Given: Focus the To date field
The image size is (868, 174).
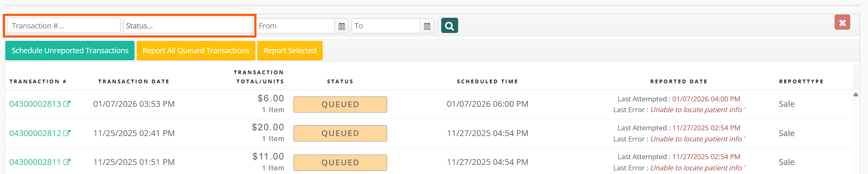Looking at the screenshot, I should (x=386, y=26).
